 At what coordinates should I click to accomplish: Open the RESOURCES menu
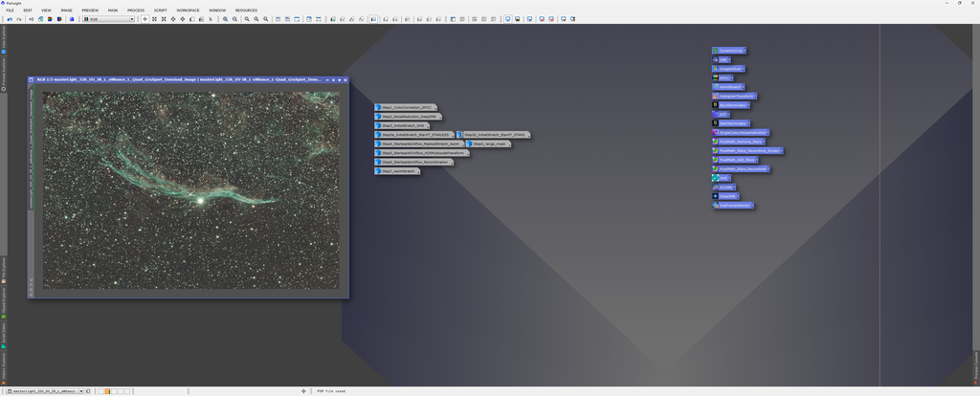click(246, 11)
